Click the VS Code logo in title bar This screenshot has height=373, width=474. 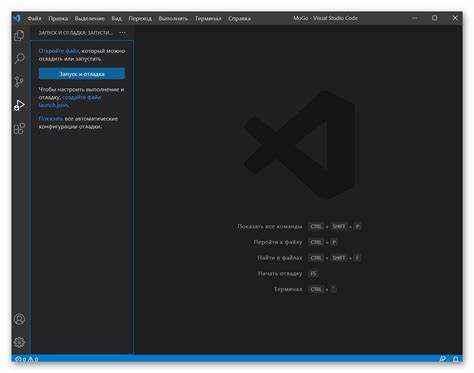(17, 18)
